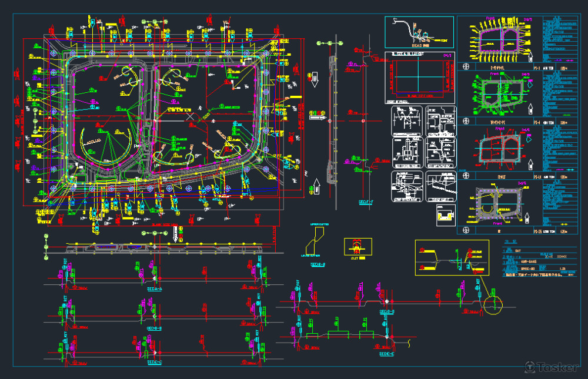Click projection symbol beside the green process view
588x379 pixels.
pos(466,121)
